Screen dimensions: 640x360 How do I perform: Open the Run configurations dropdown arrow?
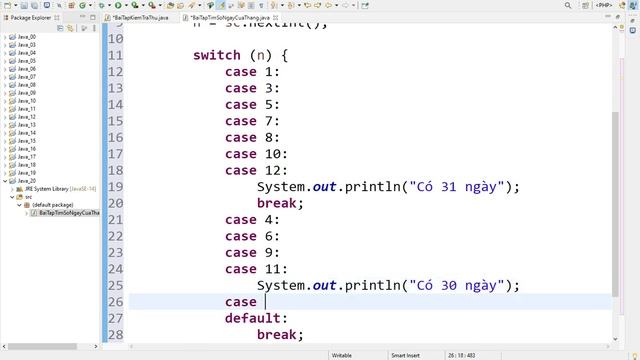click(x=127, y=6)
